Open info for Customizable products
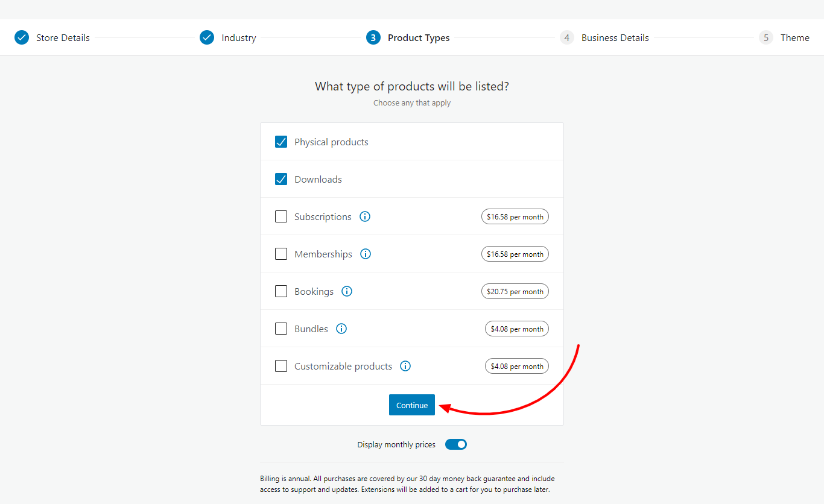Image resolution: width=824 pixels, height=504 pixels. (405, 366)
